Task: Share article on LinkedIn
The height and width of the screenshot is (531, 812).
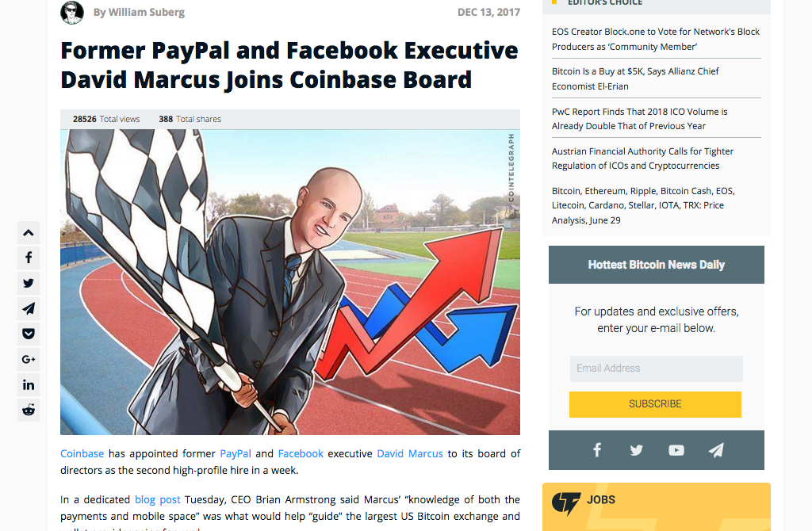Action: tap(29, 384)
